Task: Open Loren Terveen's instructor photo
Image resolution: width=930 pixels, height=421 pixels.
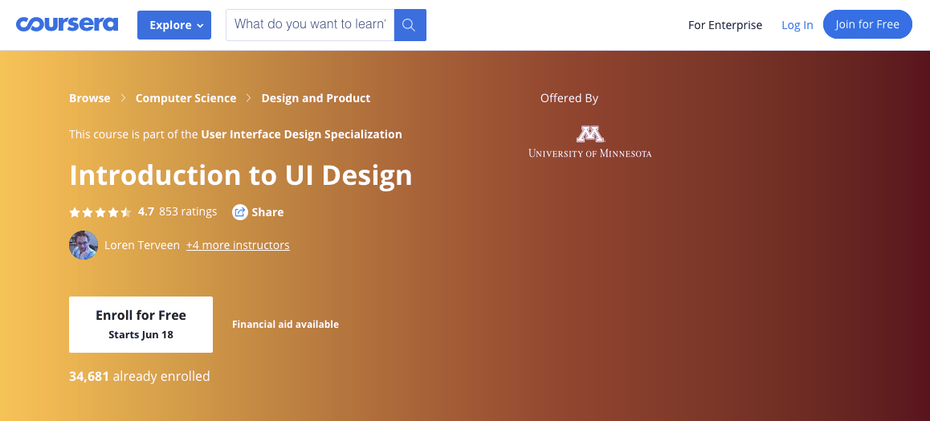Action: 84,245
